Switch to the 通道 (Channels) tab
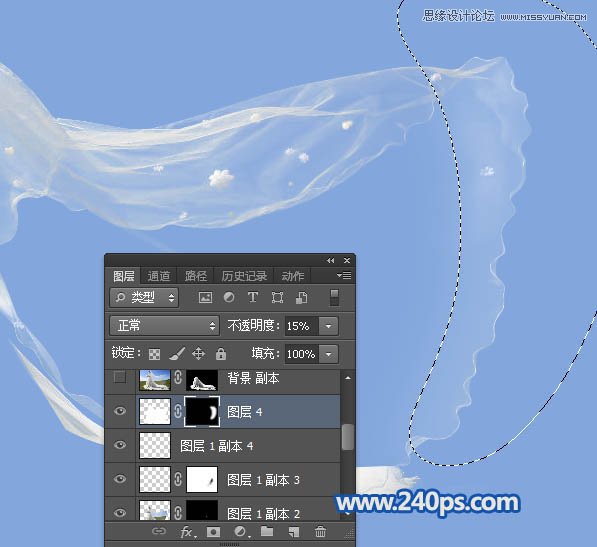Image resolution: width=597 pixels, height=547 pixels. pyautogui.click(x=159, y=276)
